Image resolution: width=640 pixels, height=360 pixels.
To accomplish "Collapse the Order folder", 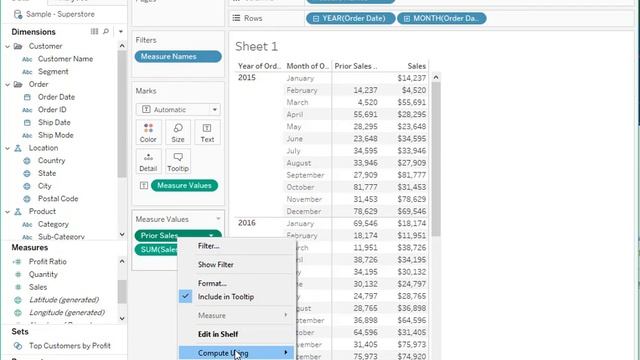I will [x=7, y=84].
